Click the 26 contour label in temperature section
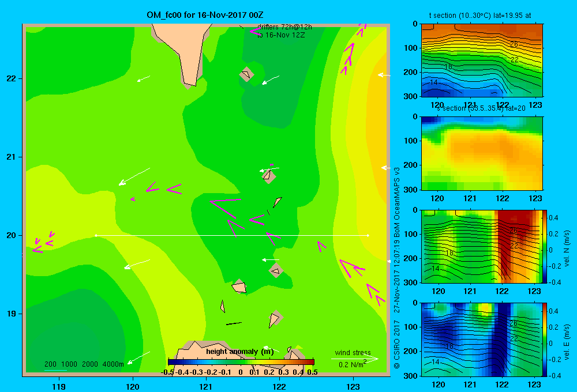Screen dimensions: 577x392 coord(514,44)
